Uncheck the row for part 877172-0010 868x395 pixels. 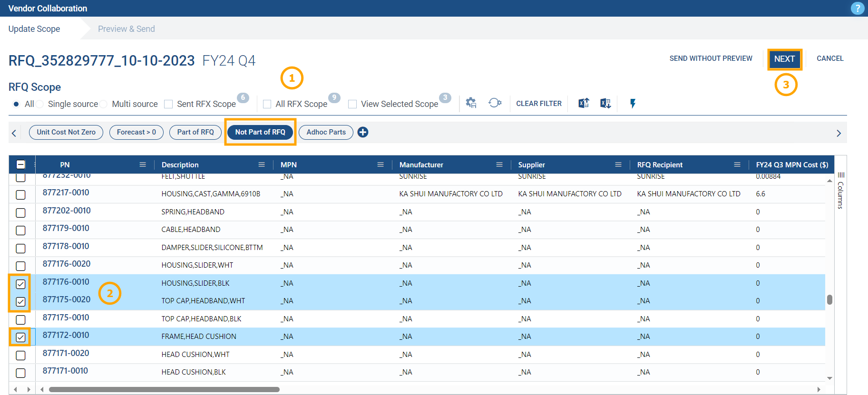20,337
